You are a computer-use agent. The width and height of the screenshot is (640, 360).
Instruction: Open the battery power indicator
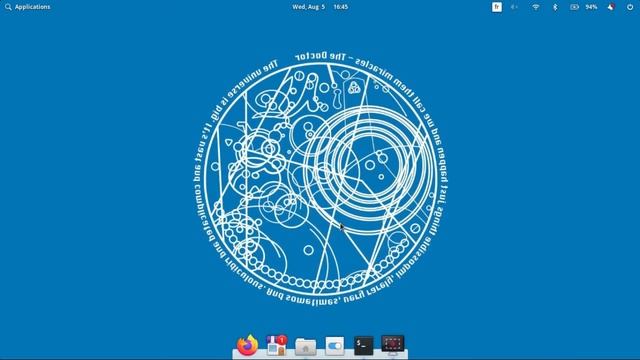click(x=574, y=7)
